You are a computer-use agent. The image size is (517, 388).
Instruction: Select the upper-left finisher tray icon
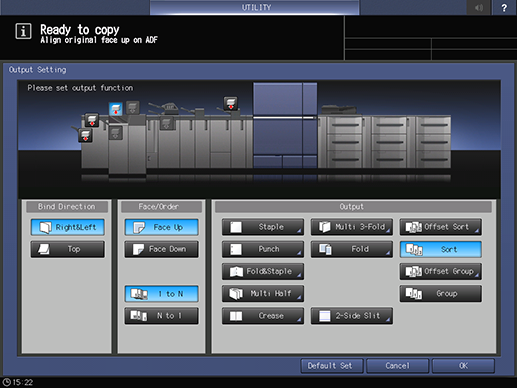tap(92, 120)
